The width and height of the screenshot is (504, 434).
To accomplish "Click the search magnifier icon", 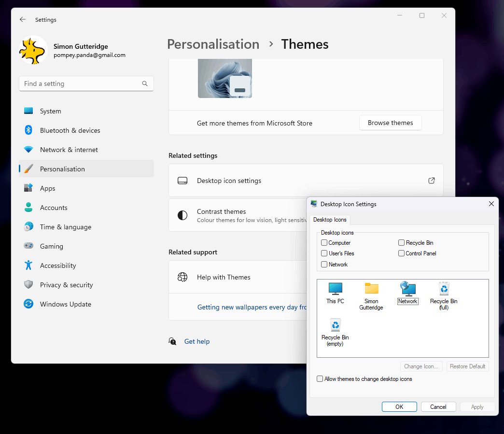I will click(x=145, y=84).
